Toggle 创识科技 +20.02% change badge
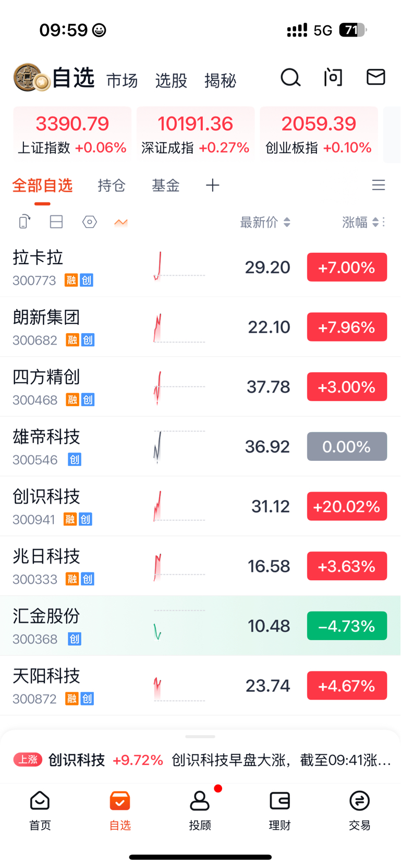The image size is (401, 868). (x=347, y=506)
